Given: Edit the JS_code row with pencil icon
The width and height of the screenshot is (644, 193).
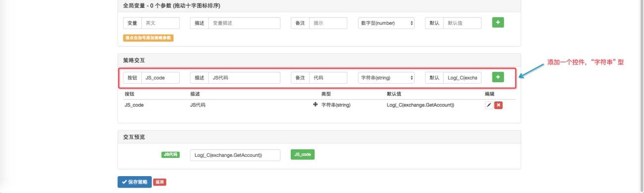Looking at the screenshot, I should click(489, 105).
